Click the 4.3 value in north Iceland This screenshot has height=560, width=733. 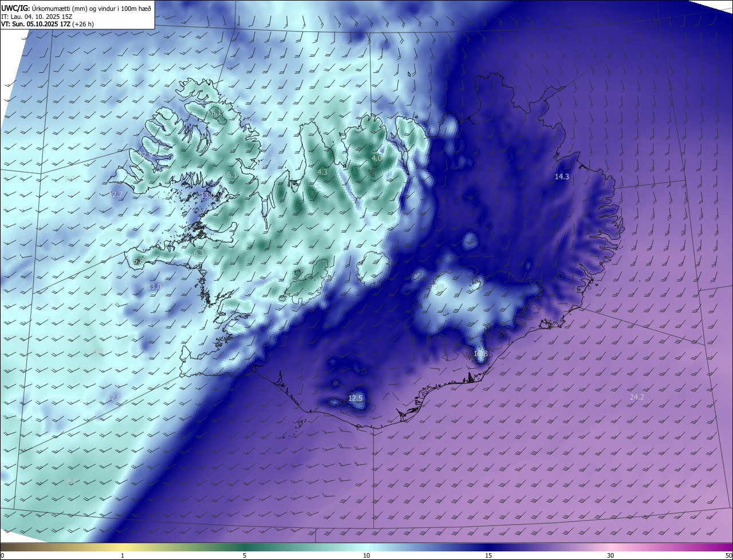click(x=322, y=172)
